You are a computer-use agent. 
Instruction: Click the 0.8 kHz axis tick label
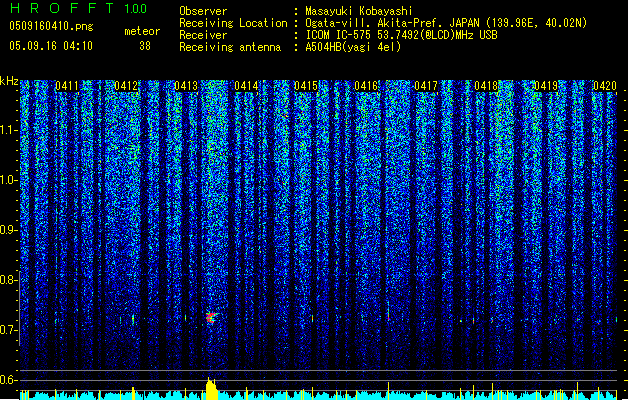(9, 280)
